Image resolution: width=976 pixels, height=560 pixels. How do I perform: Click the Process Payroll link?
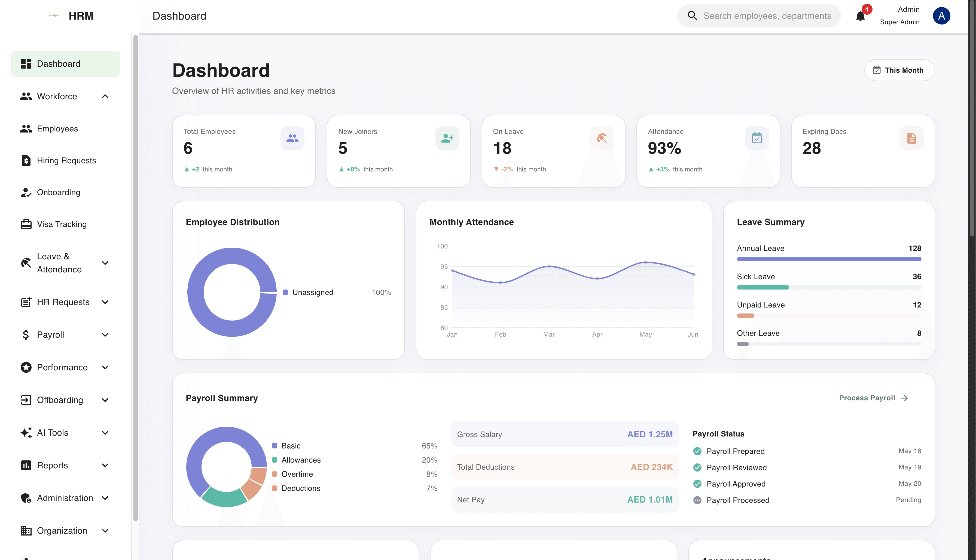click(873, 398)
